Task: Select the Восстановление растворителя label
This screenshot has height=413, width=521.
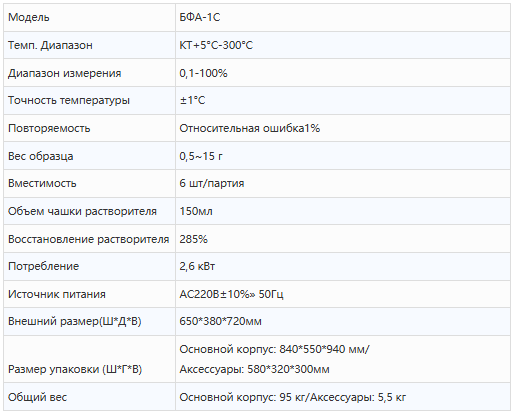Action: 89,239
